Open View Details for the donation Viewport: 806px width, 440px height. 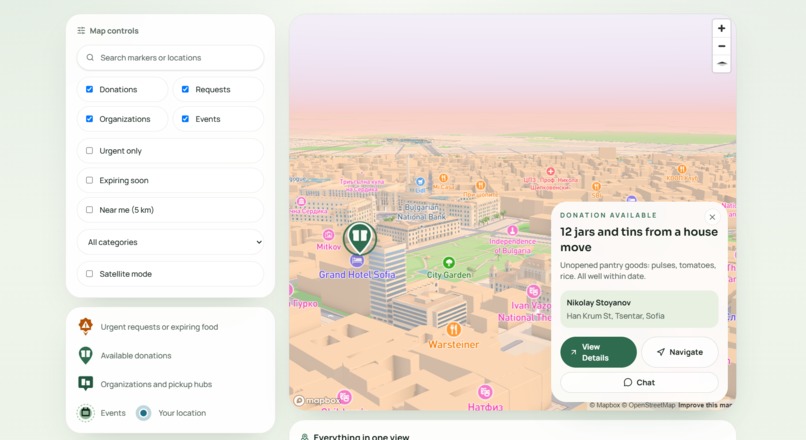coord(598,352)
